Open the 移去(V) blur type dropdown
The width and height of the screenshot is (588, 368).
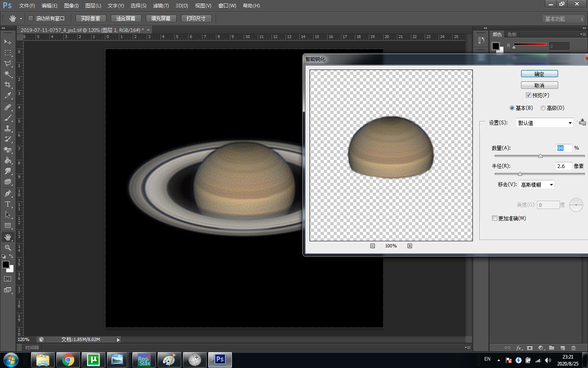(537, 185)
